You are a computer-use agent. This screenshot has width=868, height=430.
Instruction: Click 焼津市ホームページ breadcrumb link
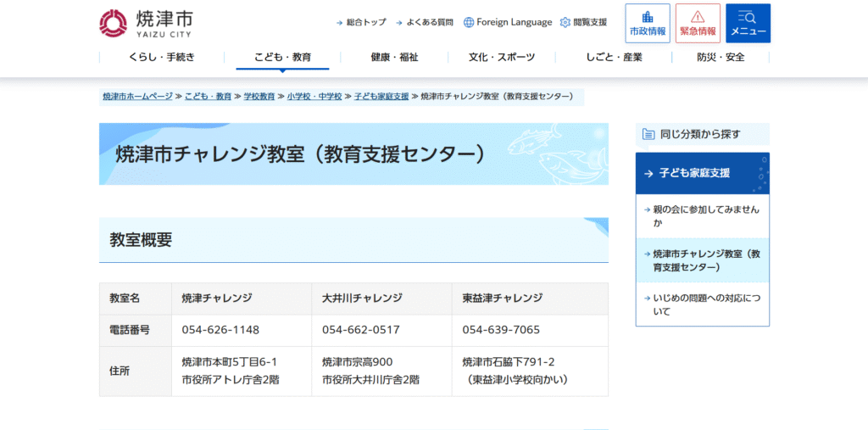pos(137,97)
